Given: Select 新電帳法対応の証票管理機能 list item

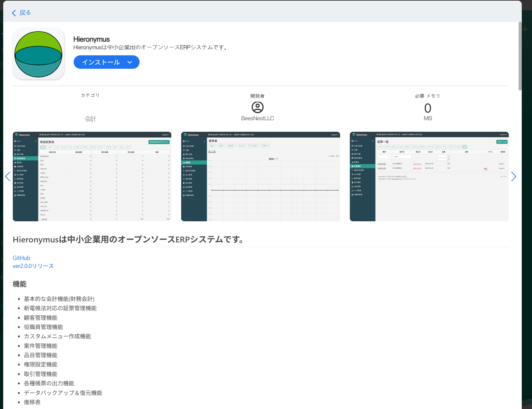Looking at the screenshot, I should tap(60, 308).
